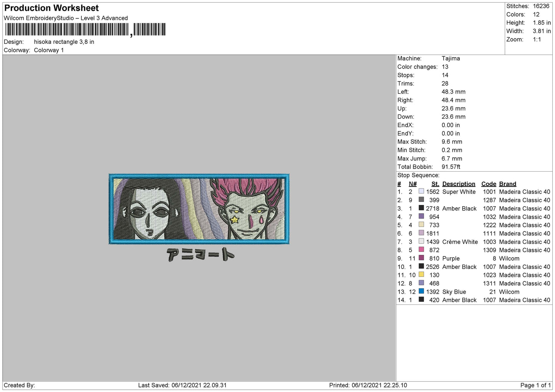
Task: Click the Colors value 12
Action: point(536,15)
